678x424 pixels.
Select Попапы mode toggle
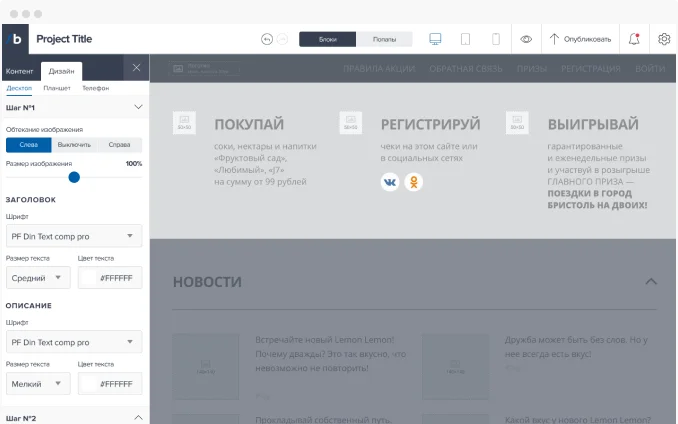[x=384, y=39]
